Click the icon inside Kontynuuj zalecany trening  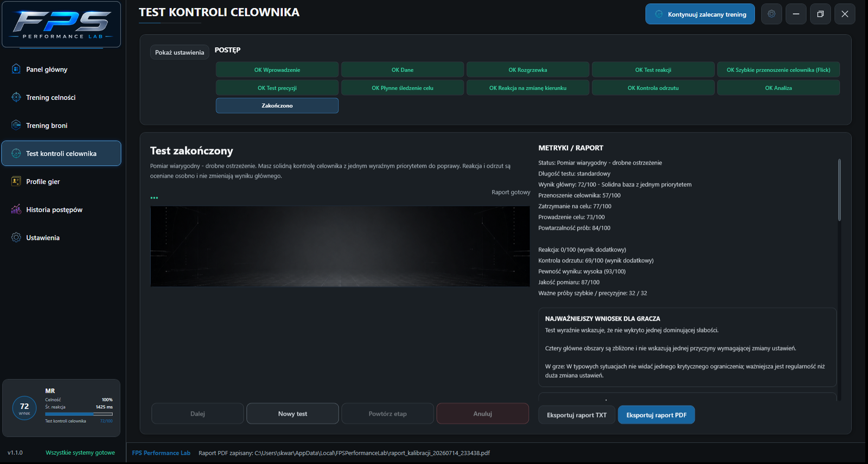[x=659, y=14]
